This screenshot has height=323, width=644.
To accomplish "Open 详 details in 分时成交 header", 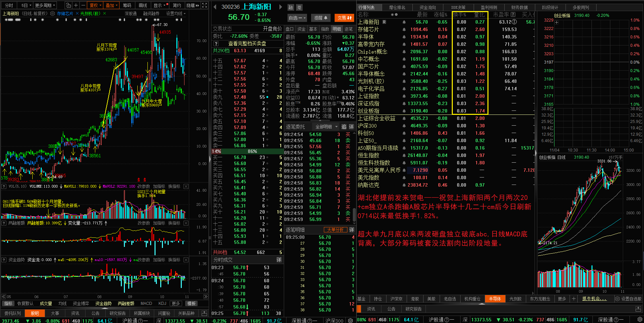I will 279,260.
